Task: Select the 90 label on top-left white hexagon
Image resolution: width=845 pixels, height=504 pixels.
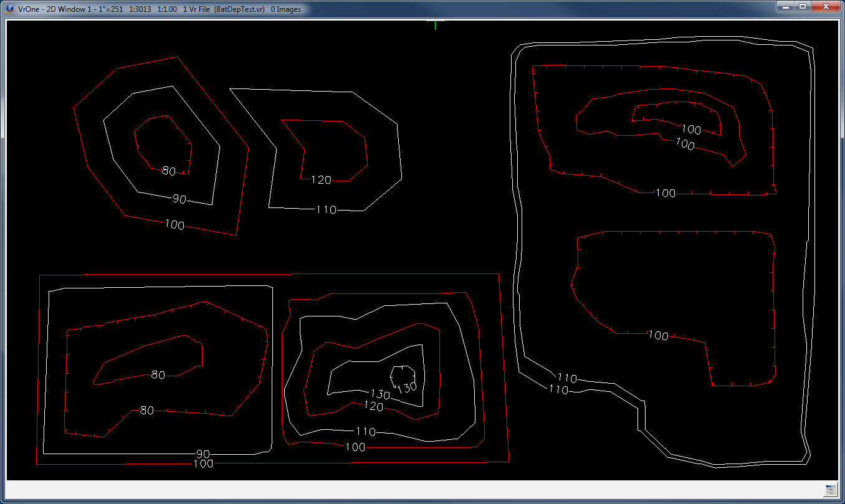Action: [179, 199]
